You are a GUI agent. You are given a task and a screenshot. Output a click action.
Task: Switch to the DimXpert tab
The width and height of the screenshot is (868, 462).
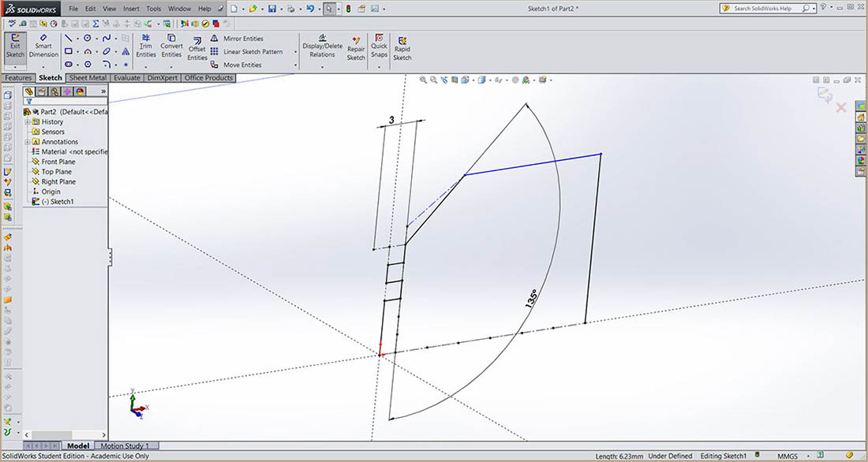[163, 78]
